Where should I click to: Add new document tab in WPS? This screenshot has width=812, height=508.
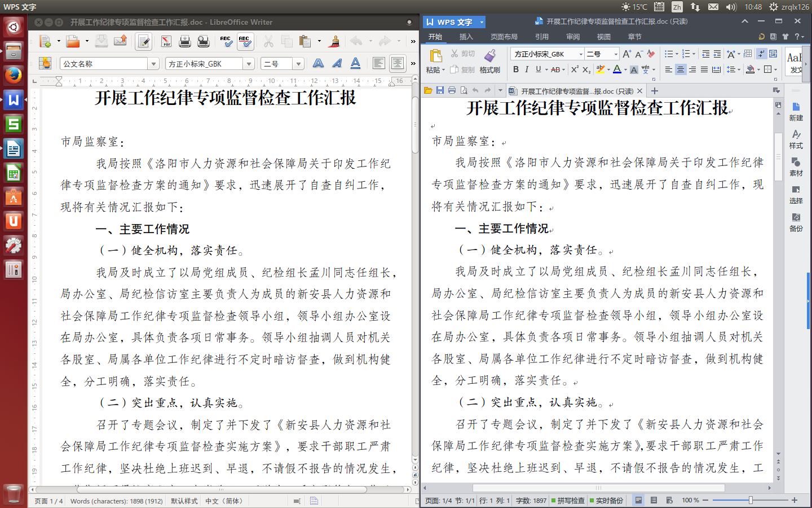(654, 91)
